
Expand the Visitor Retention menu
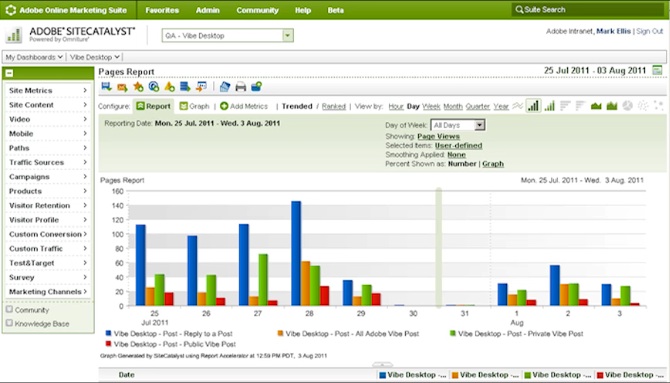pos(48,206)
